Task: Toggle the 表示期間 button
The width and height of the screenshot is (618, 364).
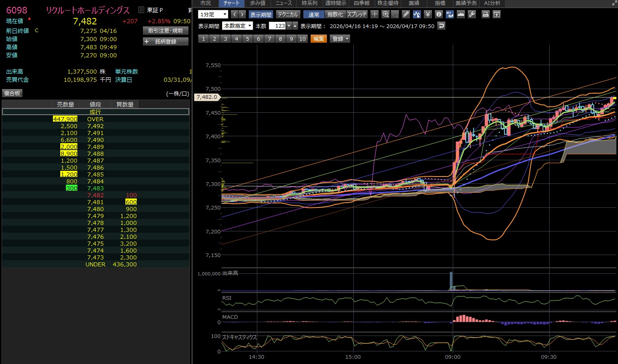Action: [x=261, y=14]
